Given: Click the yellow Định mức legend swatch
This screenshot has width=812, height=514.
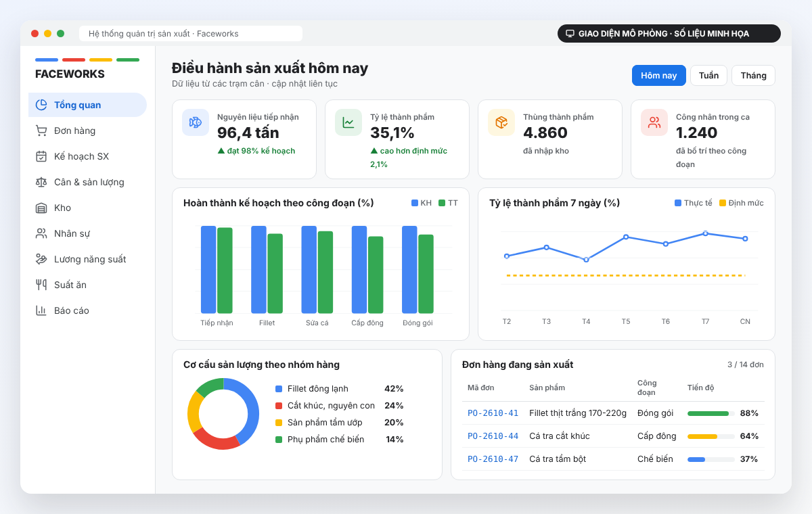Looking at the screenshot, I should coord(723,203).
